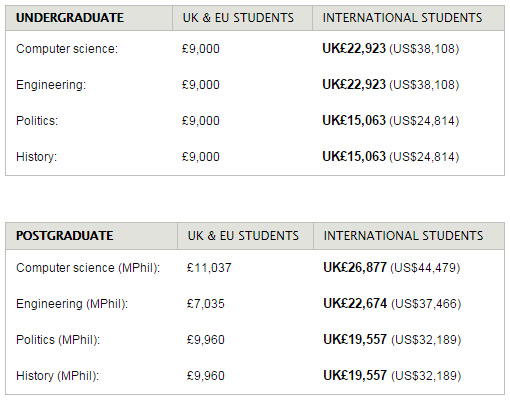Click the £11,037 fee value
510x402 pixels.
(209, 268)
